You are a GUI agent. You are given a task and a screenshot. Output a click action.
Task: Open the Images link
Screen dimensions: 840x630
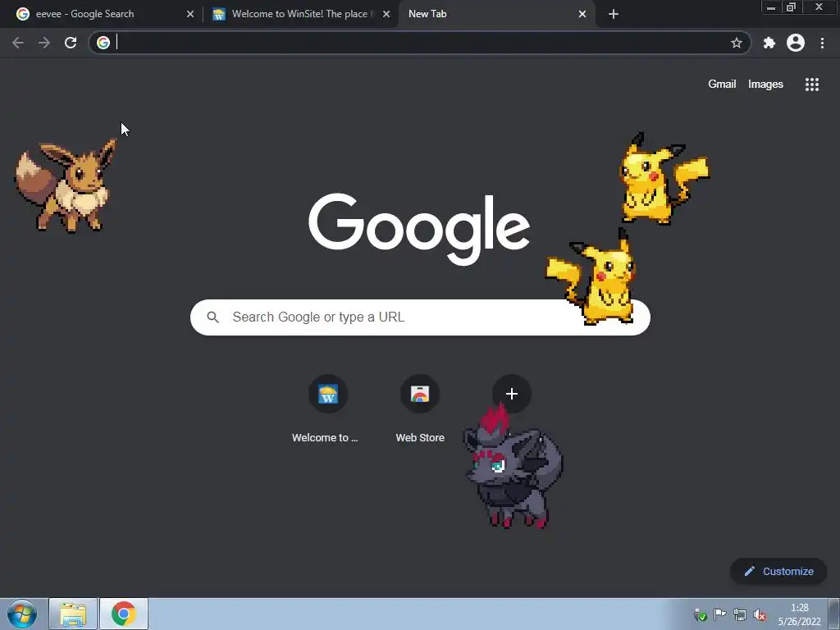pyautogui.click(x=765, y=84)
